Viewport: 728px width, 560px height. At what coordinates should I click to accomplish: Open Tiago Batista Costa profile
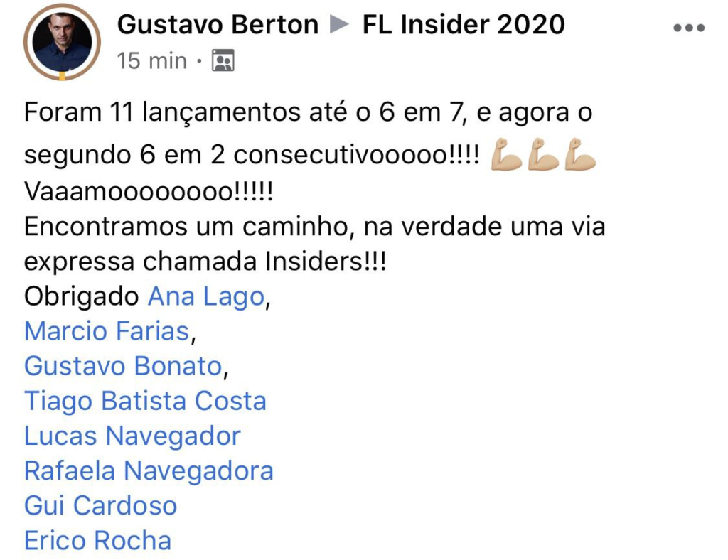coord(145,402)
